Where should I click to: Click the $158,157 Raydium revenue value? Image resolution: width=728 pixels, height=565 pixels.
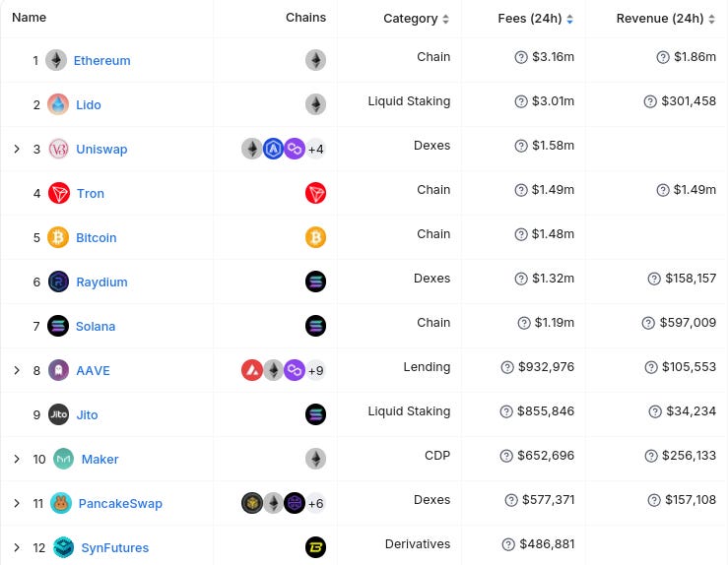click(x=691, y=279)
